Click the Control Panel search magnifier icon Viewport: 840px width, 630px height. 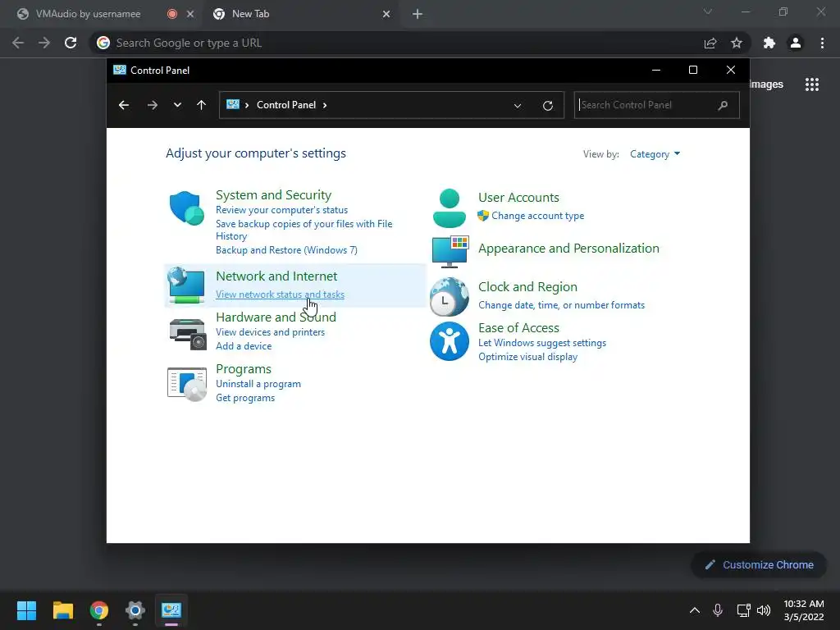[x=724, y=105]
